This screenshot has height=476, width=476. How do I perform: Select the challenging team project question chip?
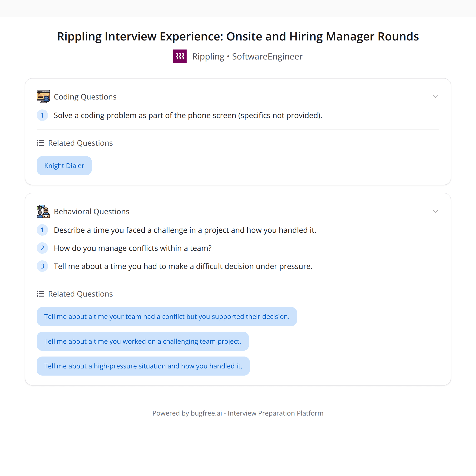142,341
